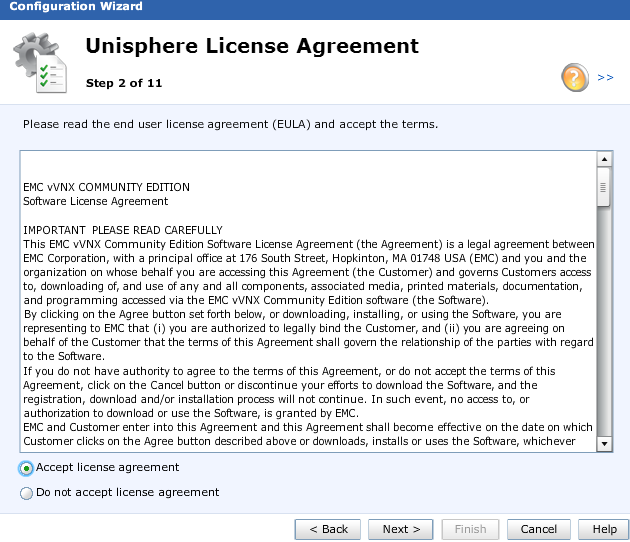The width and height of the screenshot is (630, 542).
Task: Click the Step 2 of 11 label
Action: pos(124,83)
